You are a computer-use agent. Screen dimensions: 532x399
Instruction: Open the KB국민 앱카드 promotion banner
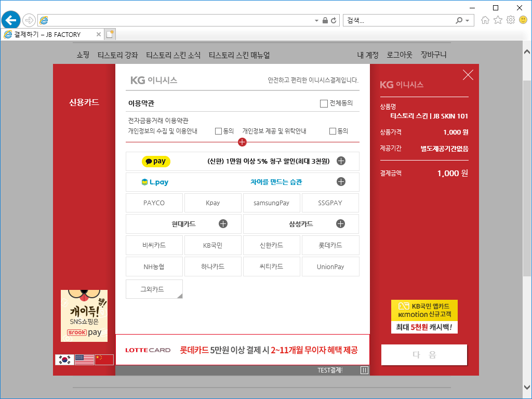pyautogui.click(x=424, y=316)
